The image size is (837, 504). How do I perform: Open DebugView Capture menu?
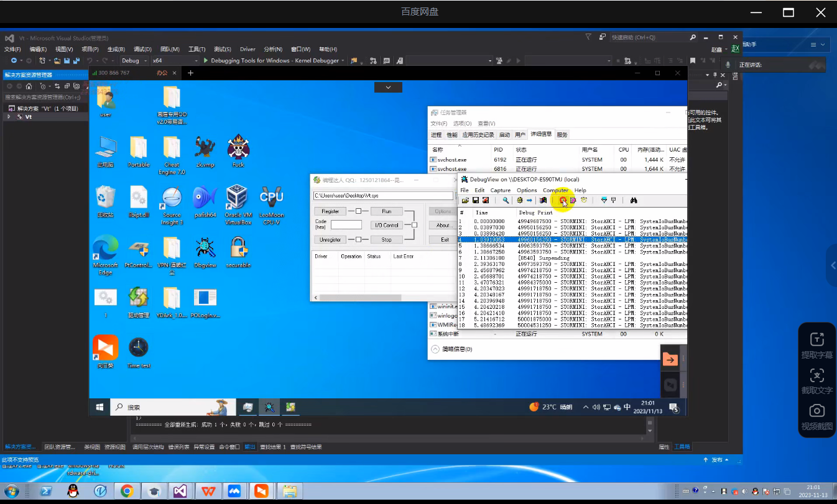501,190
